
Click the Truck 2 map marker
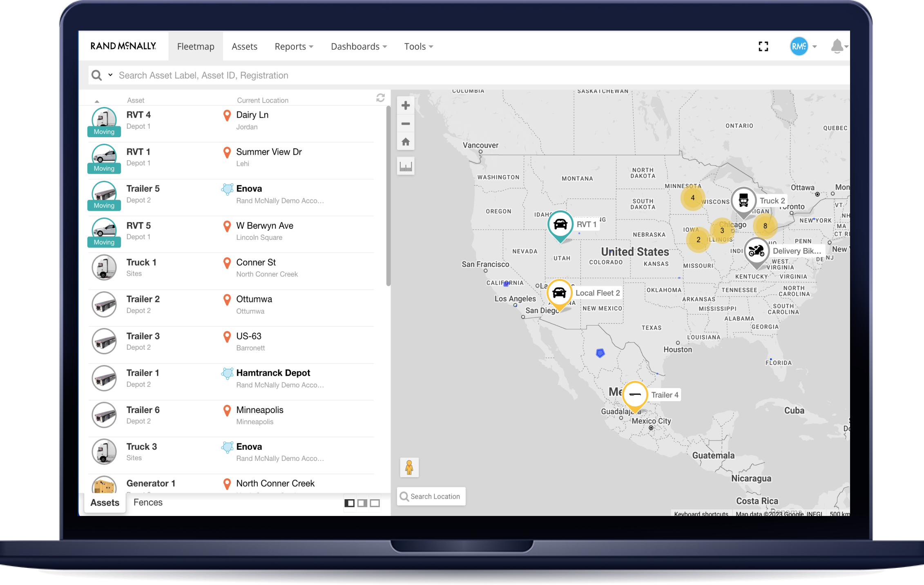pyautogui.click(x=743, y=202)
